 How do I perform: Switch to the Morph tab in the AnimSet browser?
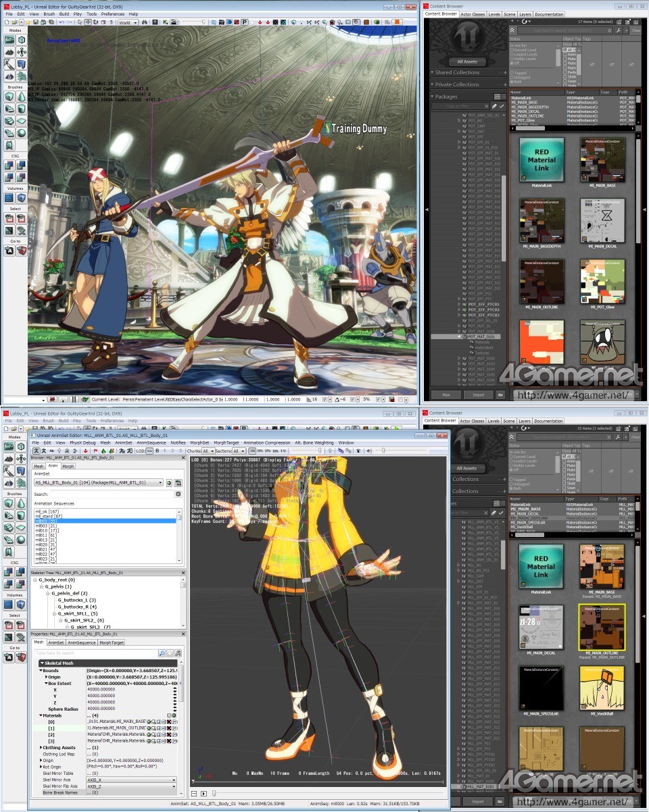(x=68, y=466)
